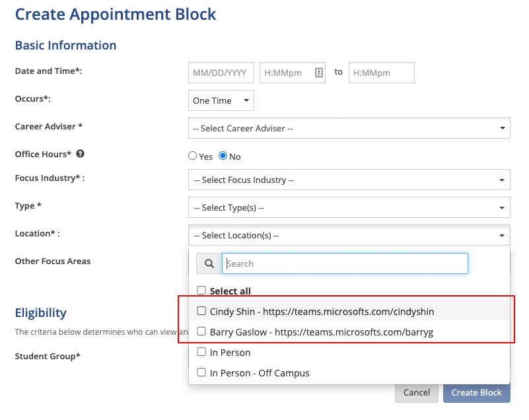Open the Occurs One Time dropdown

click(x=221, y=100)
